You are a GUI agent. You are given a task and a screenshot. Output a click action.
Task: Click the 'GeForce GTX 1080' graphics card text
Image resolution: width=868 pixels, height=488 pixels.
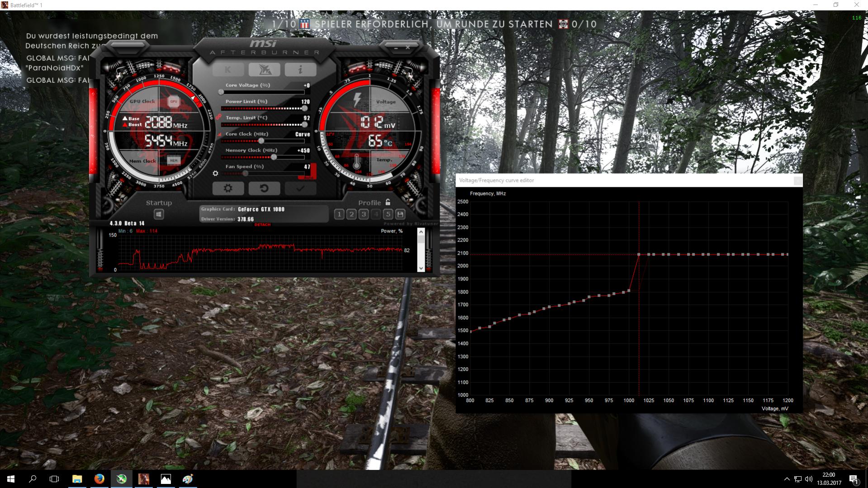[261, 209]
